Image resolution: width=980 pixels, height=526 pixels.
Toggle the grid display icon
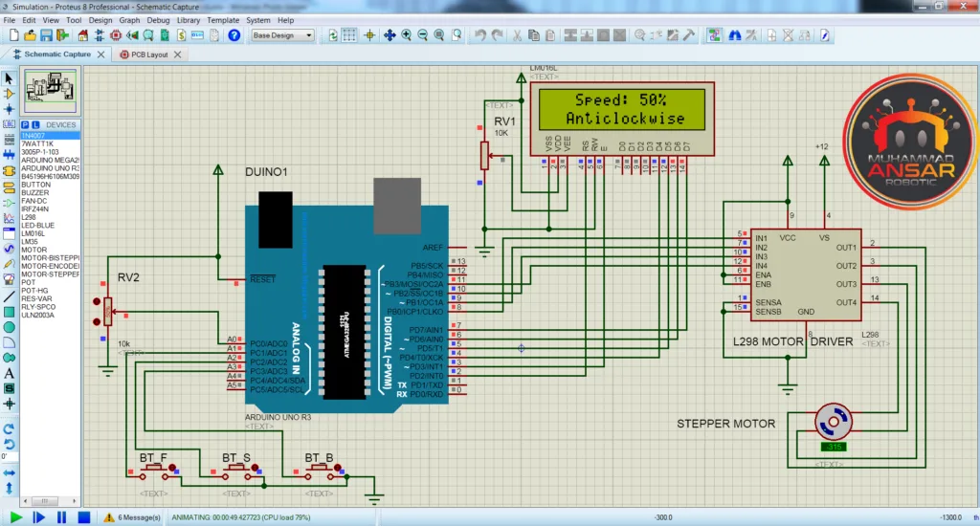349,35
